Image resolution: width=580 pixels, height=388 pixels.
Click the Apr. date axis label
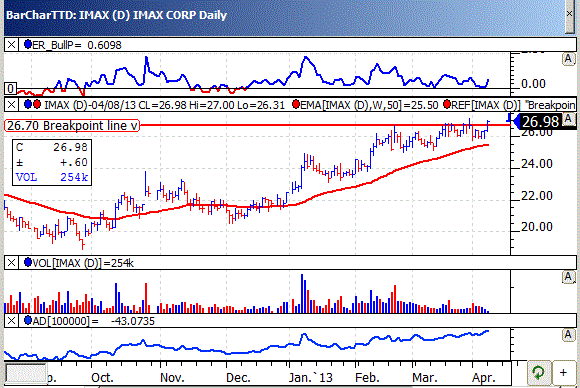(x=484, y=378)
